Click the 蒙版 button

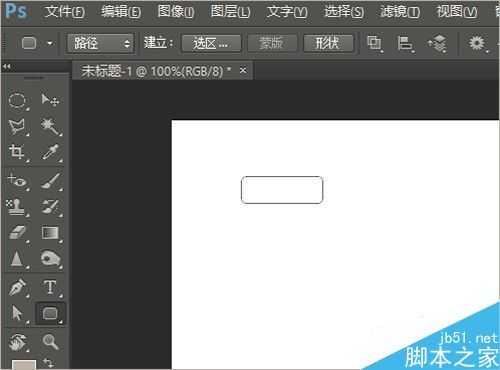[272, 43]
